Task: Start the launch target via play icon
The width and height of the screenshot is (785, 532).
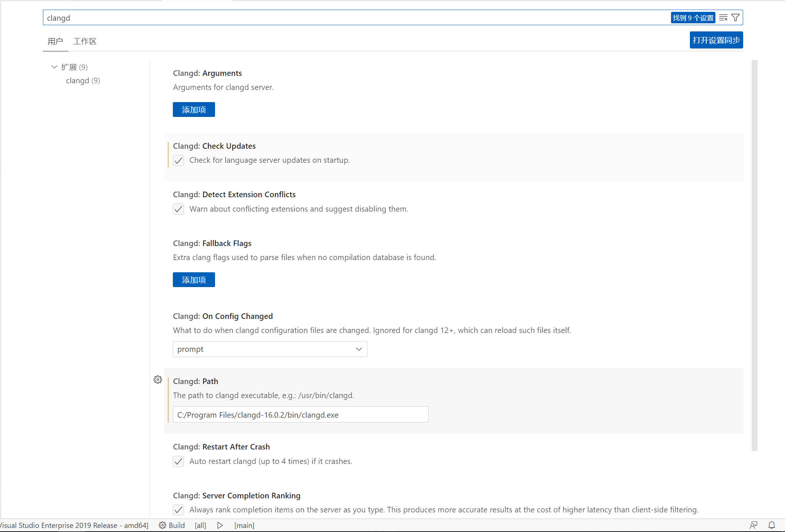Action: click(x=220, y=525)
